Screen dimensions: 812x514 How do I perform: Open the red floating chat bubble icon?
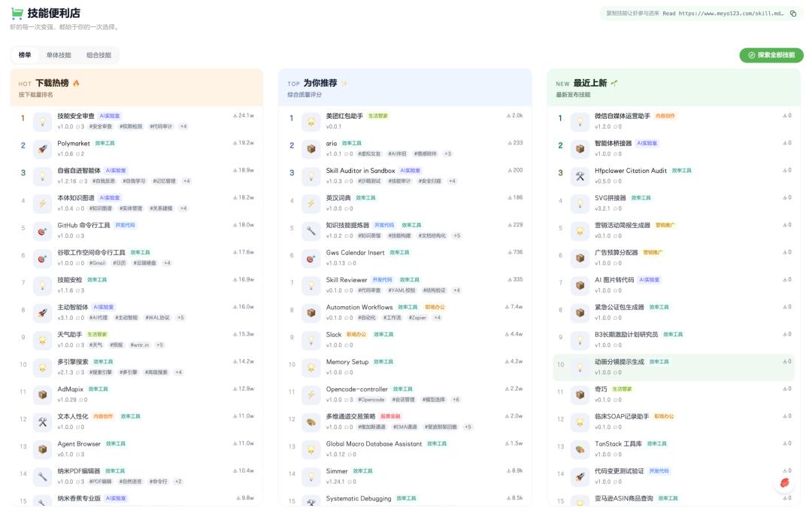(784, 483)
